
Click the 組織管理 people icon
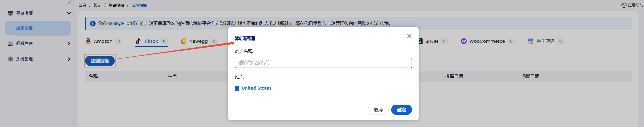tap(10, 44)
